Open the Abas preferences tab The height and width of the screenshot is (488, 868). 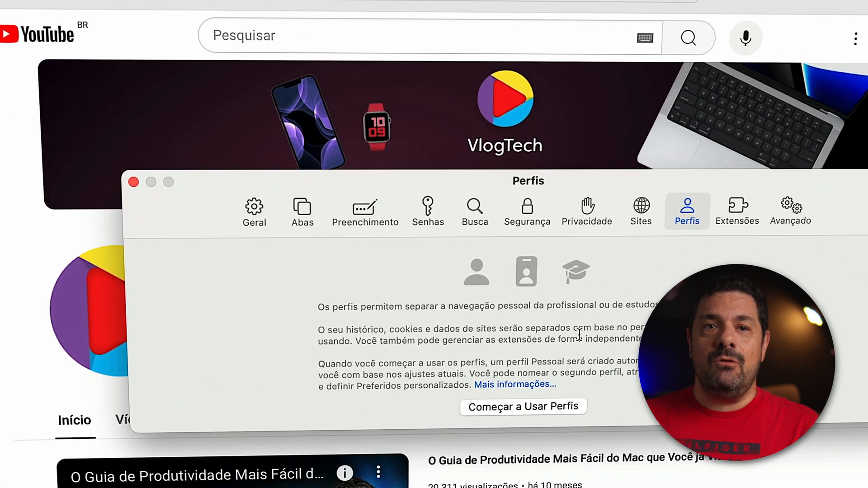[302, 212]
